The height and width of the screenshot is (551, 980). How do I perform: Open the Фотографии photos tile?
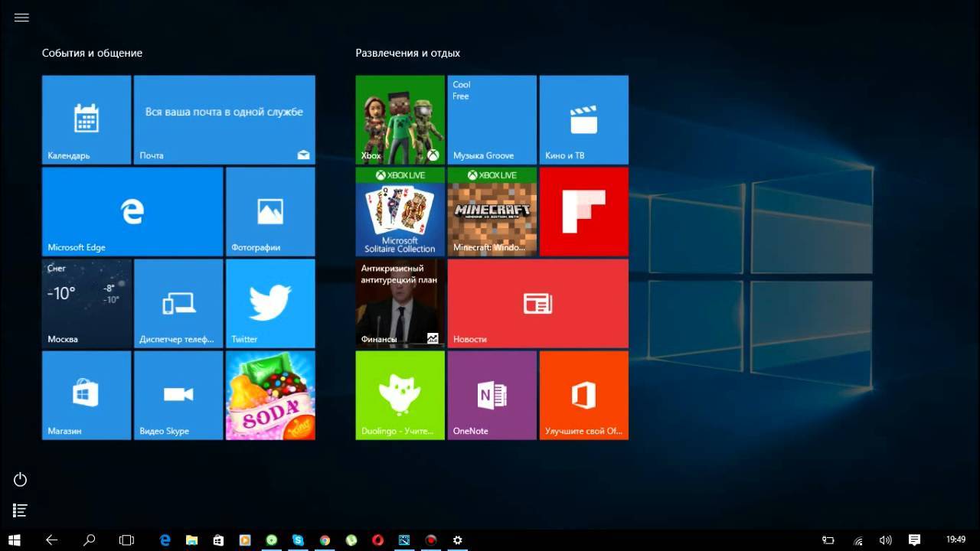pyautogui.click(x=270, y=211)
